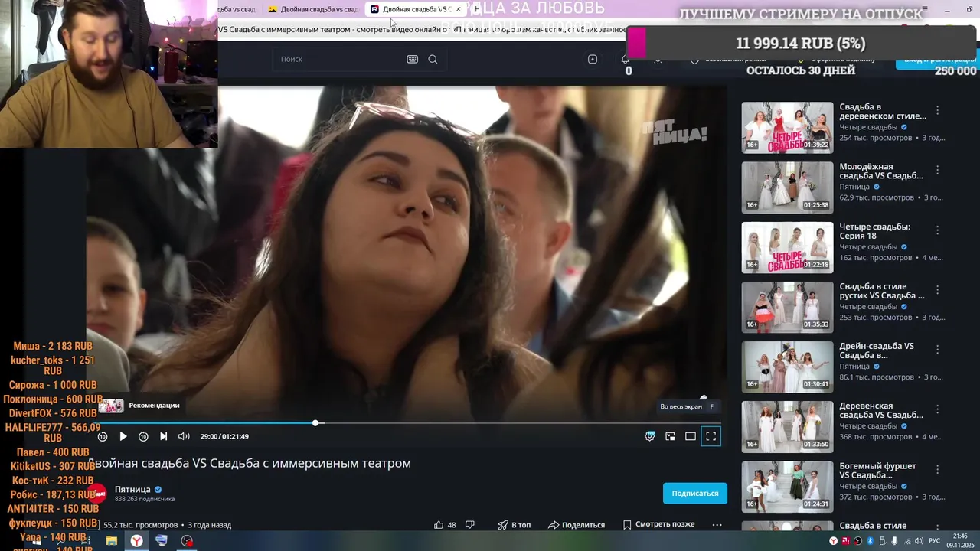
Task: Save video to 'Смотреть позже'
Action: point(658,525)
